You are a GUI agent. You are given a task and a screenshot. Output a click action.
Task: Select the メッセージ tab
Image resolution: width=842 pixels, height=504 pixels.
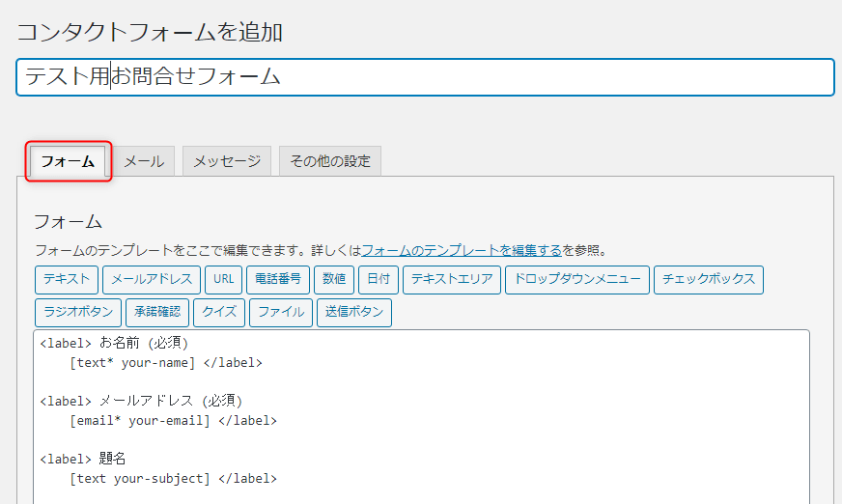pyautogui.click(x=227, y=161)
